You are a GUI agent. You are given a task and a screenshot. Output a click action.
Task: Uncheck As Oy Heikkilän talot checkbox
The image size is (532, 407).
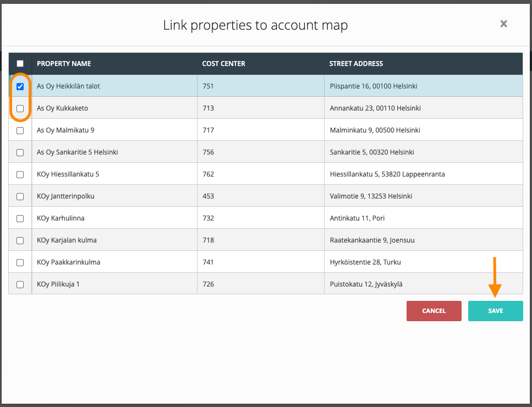click(x=20, y=86)
